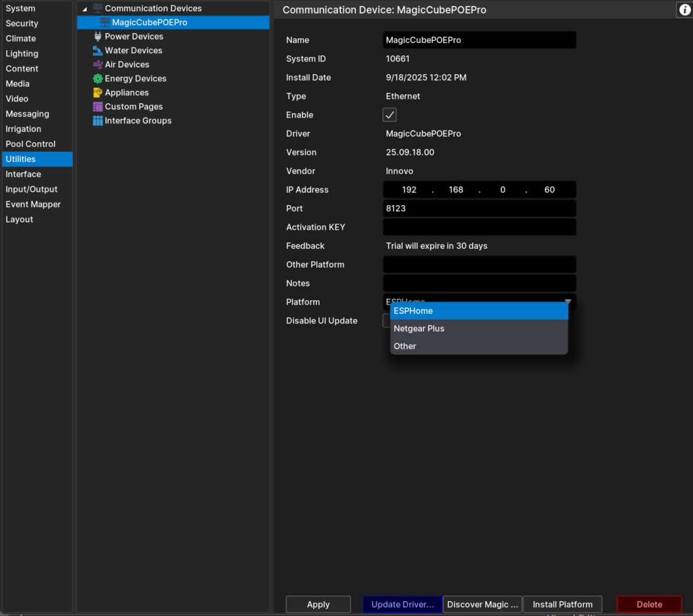Select MagicCubePOEPro in device tree
Image resolution: width=693 pixels, height=616 pixels.
tap(149, 23)
